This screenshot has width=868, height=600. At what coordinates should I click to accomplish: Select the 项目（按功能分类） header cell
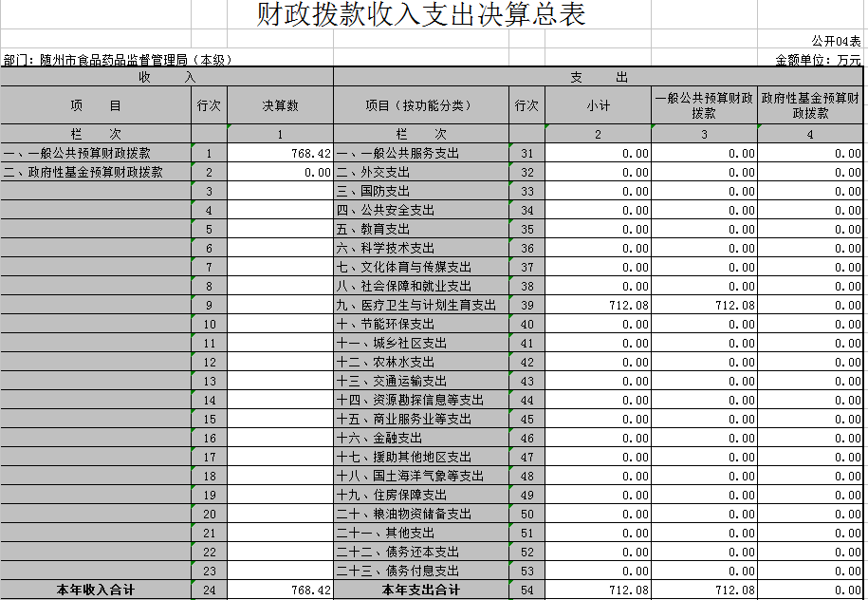pos(420,105)
